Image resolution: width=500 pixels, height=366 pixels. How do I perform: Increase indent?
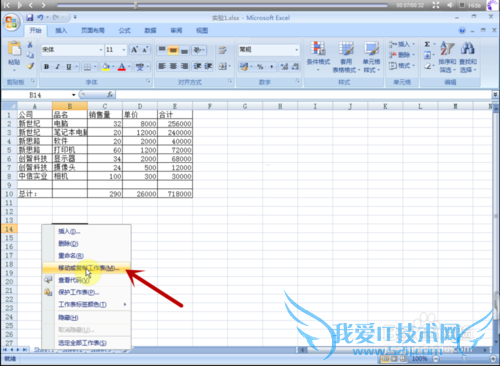[208, 66]
